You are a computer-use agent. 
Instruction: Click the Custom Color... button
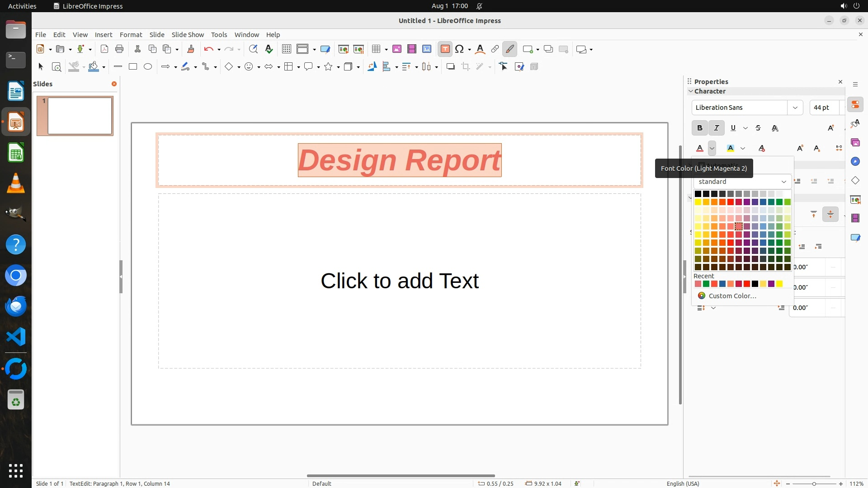(732, 296)
